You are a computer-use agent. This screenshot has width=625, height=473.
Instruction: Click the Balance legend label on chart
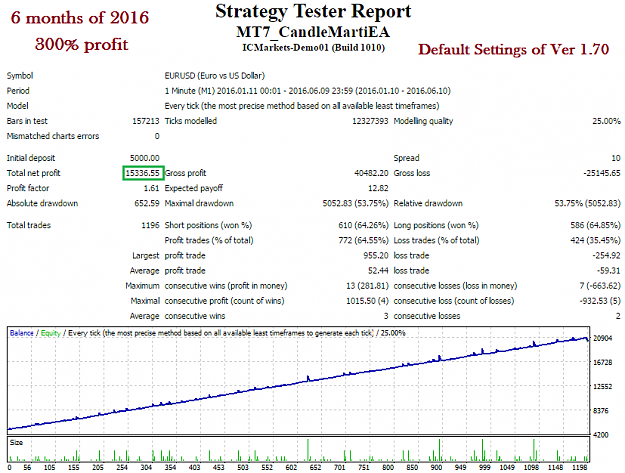coord(22,333)
